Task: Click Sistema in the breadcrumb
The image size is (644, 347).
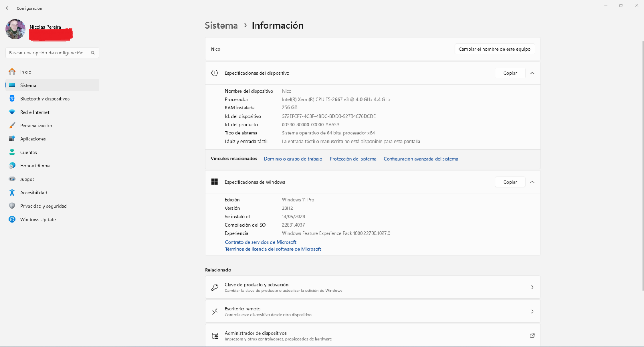Action: click(x=221, y=25)
